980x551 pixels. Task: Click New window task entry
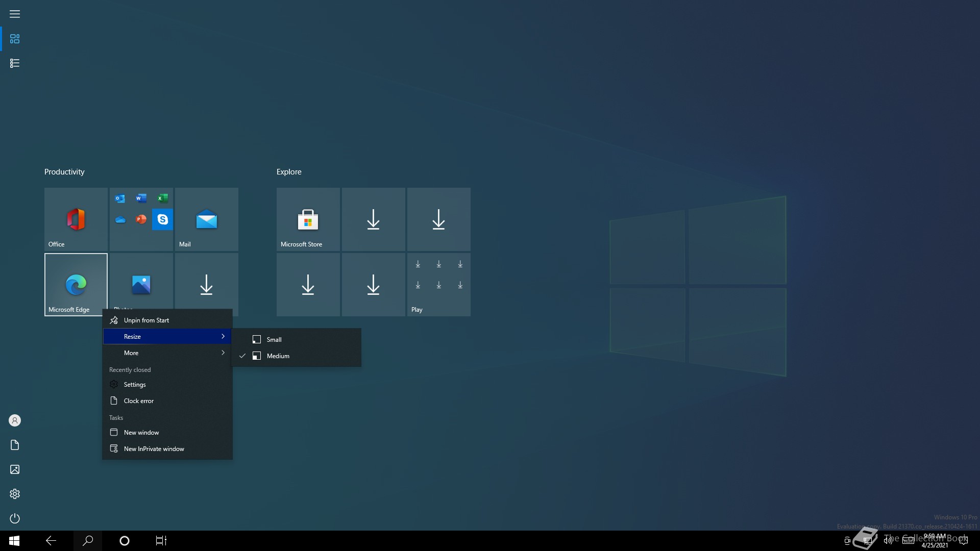141,433
